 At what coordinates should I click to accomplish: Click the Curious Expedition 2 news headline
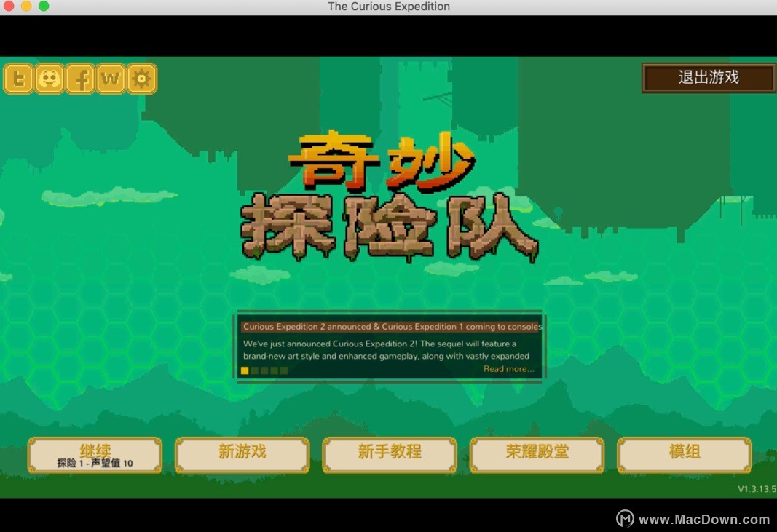392,327
